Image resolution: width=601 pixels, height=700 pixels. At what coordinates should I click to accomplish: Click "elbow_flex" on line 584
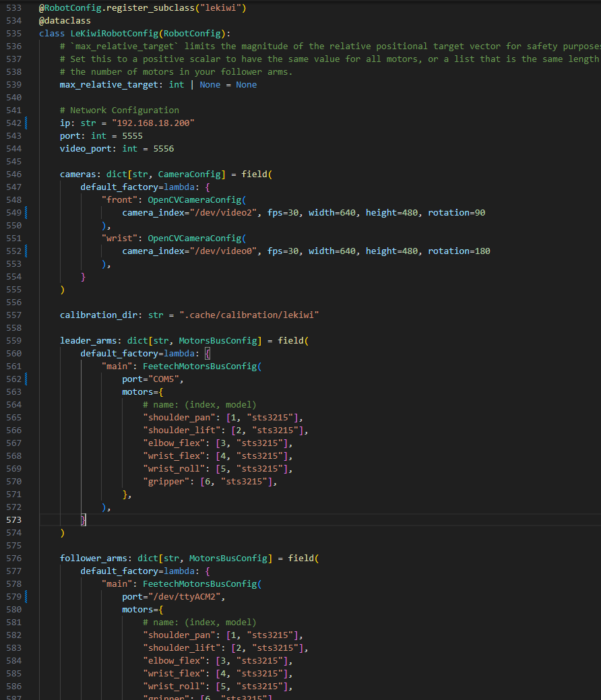pos(174,661)
